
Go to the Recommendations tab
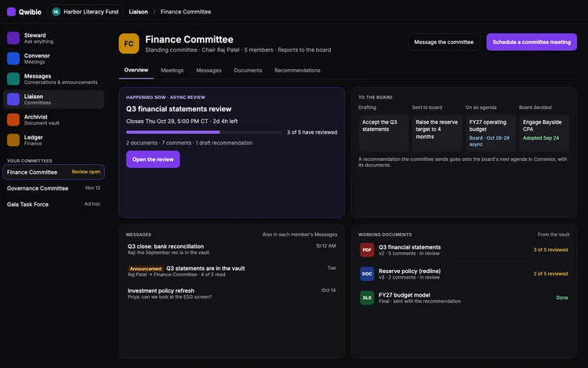pos(297,70)
